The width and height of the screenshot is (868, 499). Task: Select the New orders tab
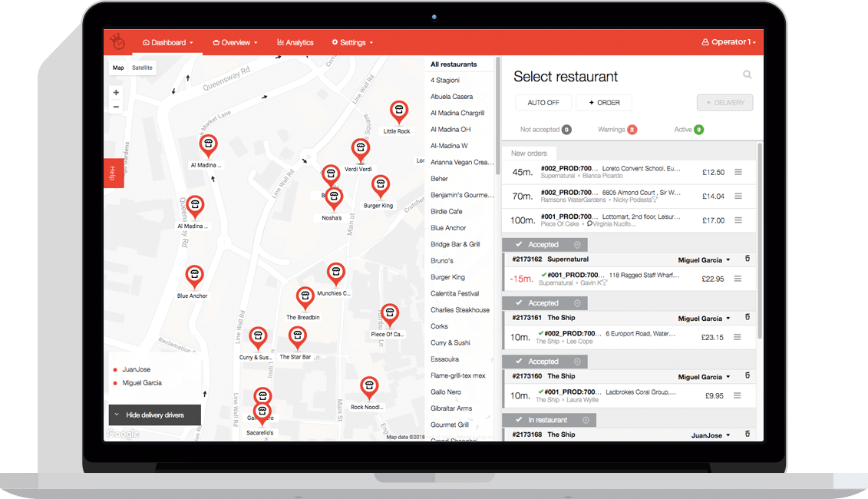click(x=530, y=154)
